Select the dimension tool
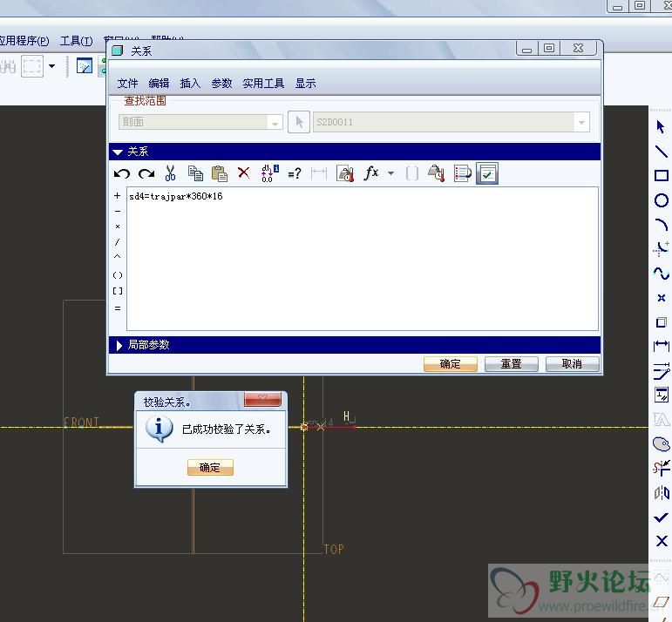672x622 pixels. pyautogui.click(x=662, y=346)
